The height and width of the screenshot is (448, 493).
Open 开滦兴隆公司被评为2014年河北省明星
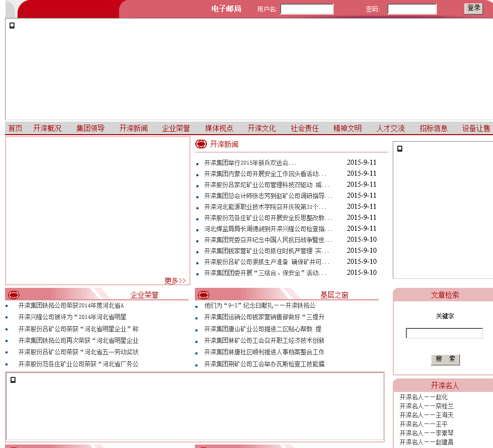pyautogui.click(x=72, y=317)
